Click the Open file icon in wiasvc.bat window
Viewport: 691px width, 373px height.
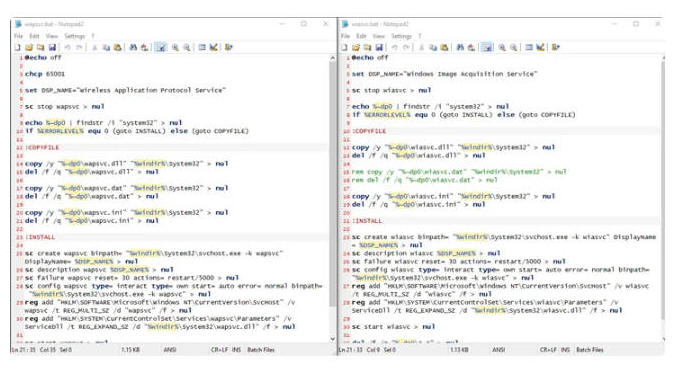pyautogui.click(x=356, y=47)
